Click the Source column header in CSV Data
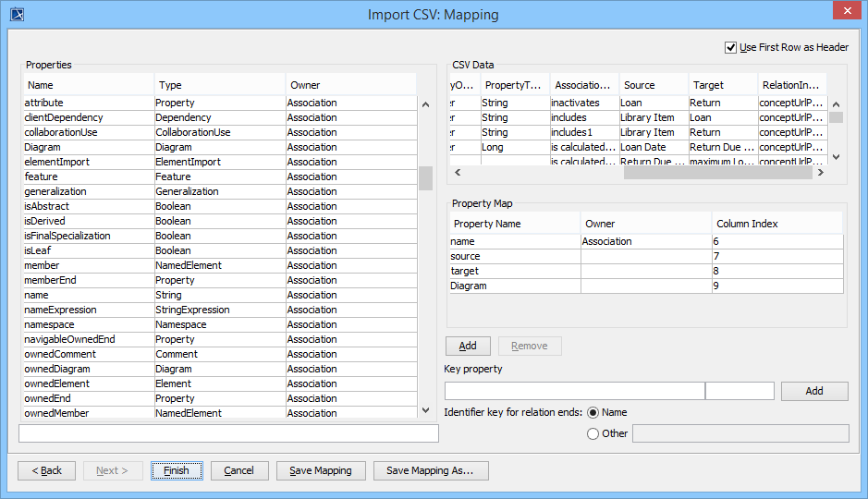 click(x=653, y=85)
